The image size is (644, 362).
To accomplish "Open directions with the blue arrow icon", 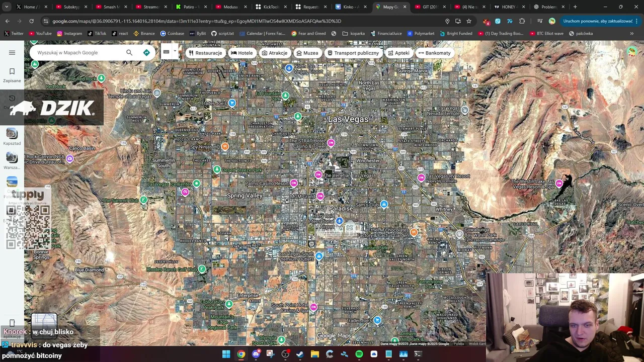I will pyautogui.click(x=146, y=52).
